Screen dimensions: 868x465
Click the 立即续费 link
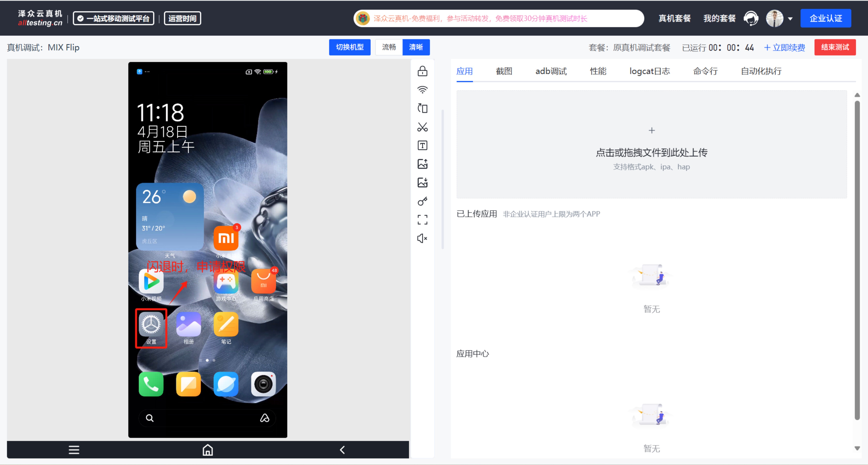[784, 47]
